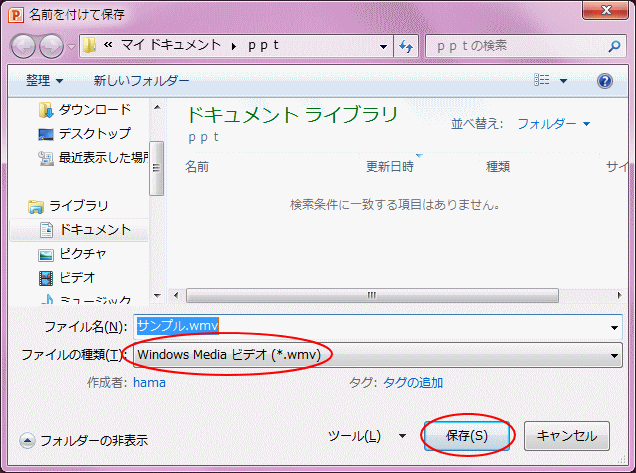Click the author name hama
The width and height of the screenshot is (636, 473).
(149, 383)
